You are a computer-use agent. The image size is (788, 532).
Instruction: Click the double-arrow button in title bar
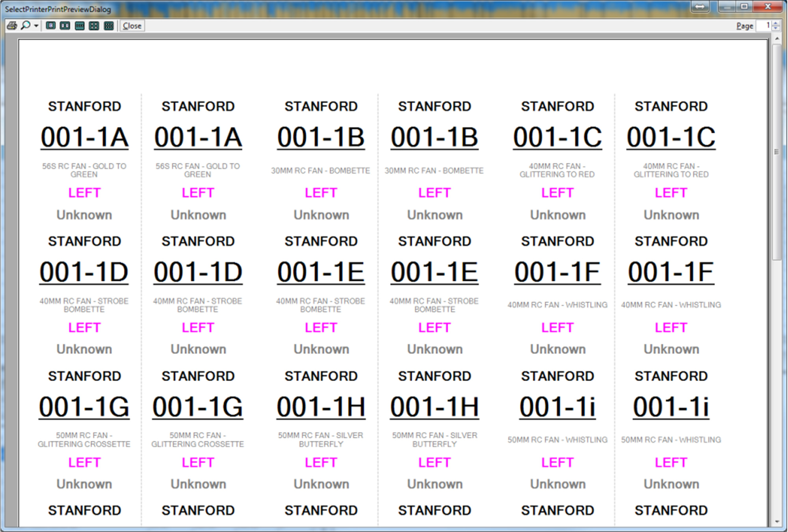point(700,7)
